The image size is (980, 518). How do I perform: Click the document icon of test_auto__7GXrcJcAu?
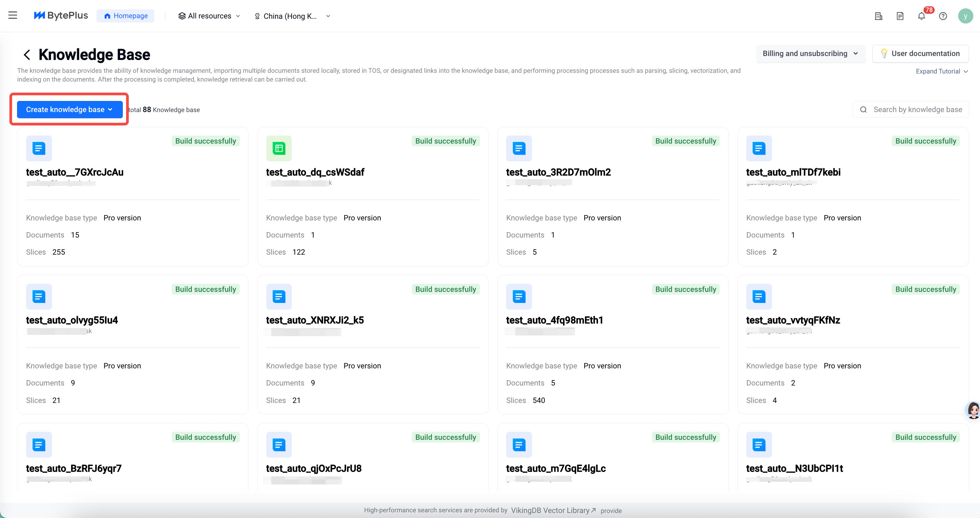(39, 148)
